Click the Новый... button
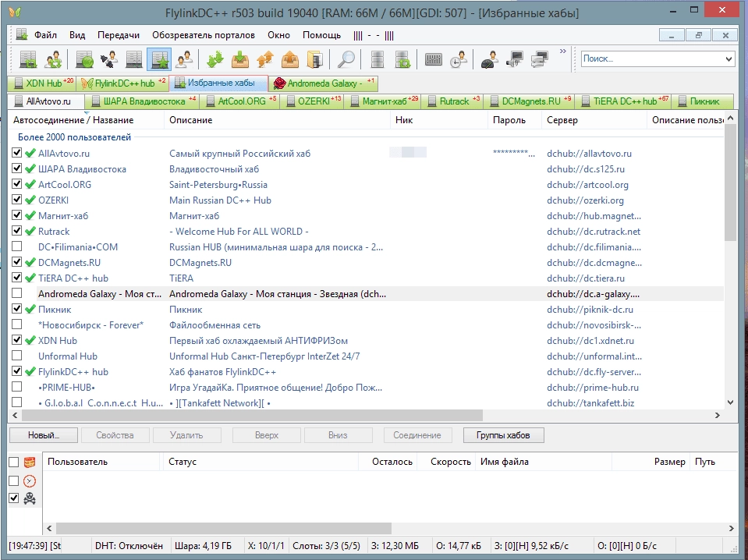 [44, 435]
